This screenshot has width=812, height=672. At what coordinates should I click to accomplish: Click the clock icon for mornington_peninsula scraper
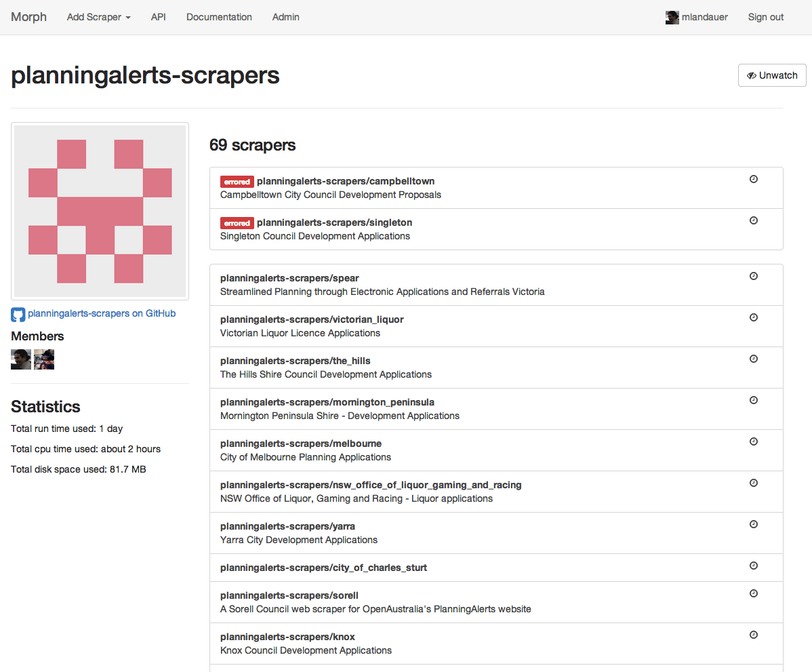point(754,400)
